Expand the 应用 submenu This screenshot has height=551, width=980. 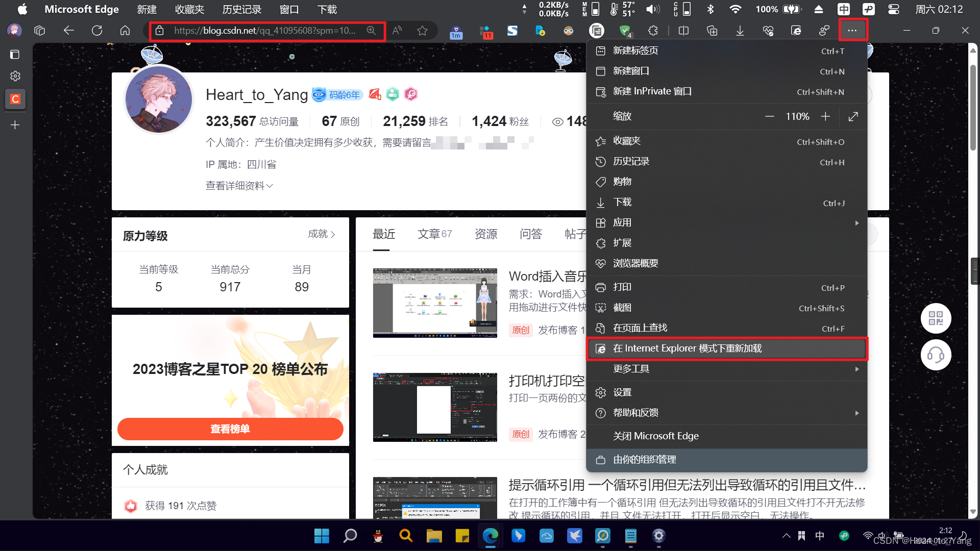tap(727, 223)
